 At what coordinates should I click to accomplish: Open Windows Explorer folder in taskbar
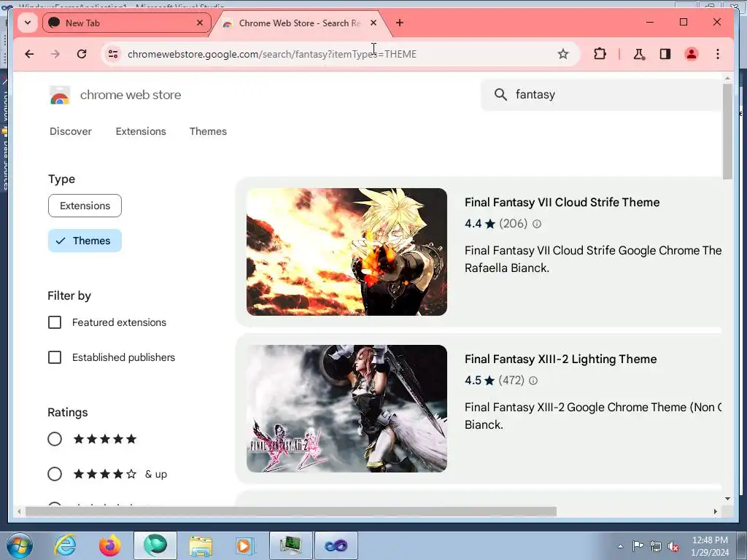[201, 545]
